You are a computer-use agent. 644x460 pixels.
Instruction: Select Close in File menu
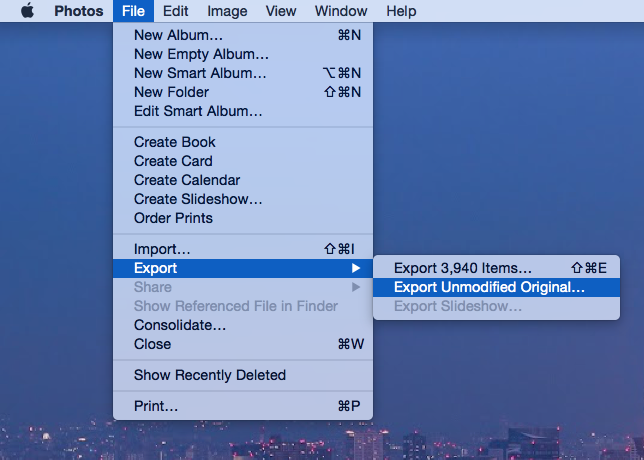coord(243,344)
